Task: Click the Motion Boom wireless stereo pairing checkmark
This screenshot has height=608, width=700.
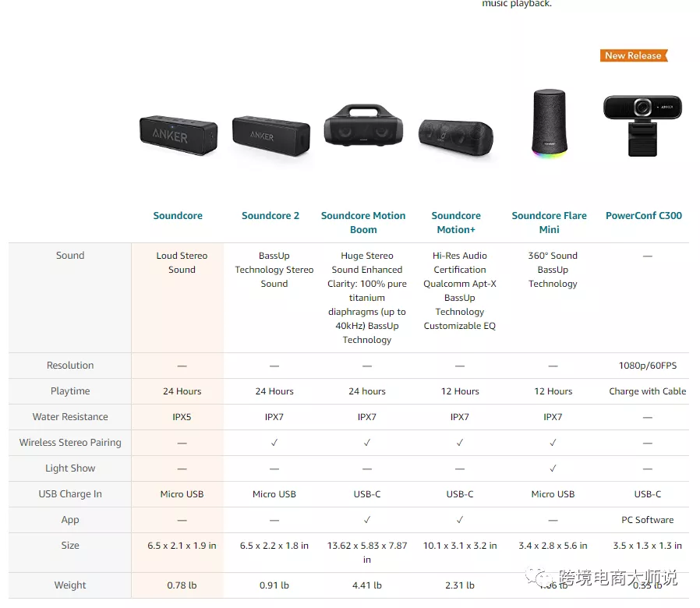Action: point(367,443)
